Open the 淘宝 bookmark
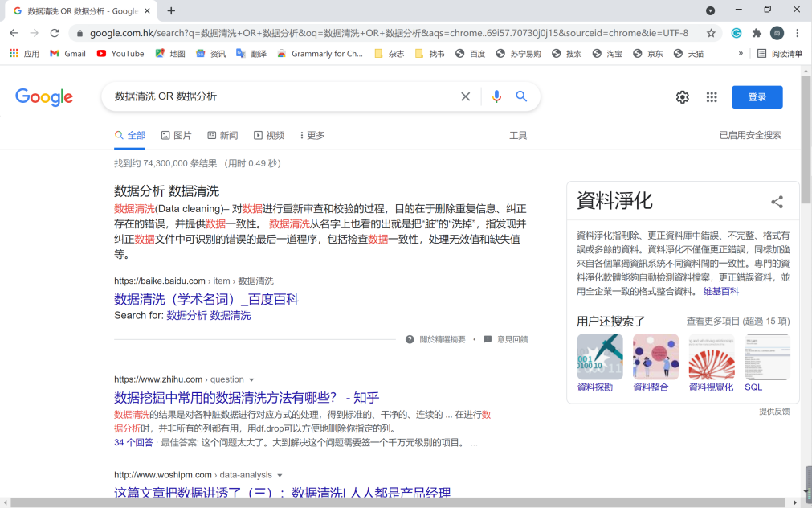This screenshot has height=508, width=812. point(607,53)
